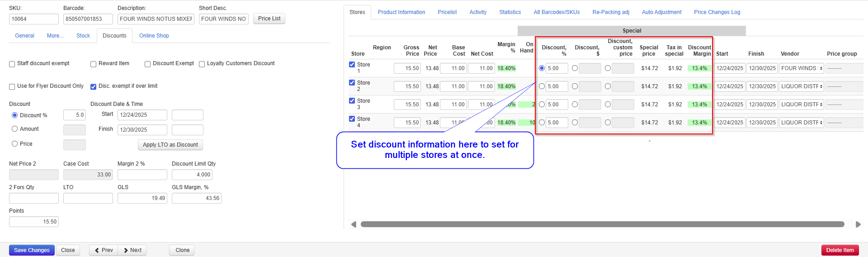Viewport: 868px width, 257px height.
Task: Switch to the Pricelist tab
Action: tap(447, 12)
